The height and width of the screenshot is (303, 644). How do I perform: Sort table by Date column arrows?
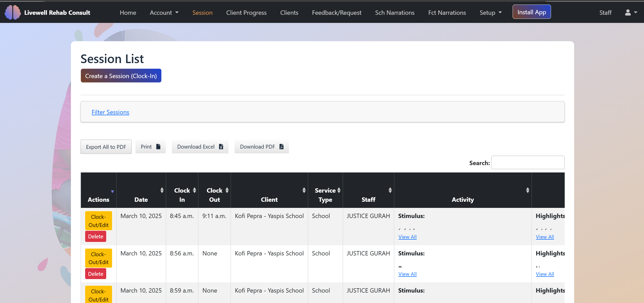point(162,190)
